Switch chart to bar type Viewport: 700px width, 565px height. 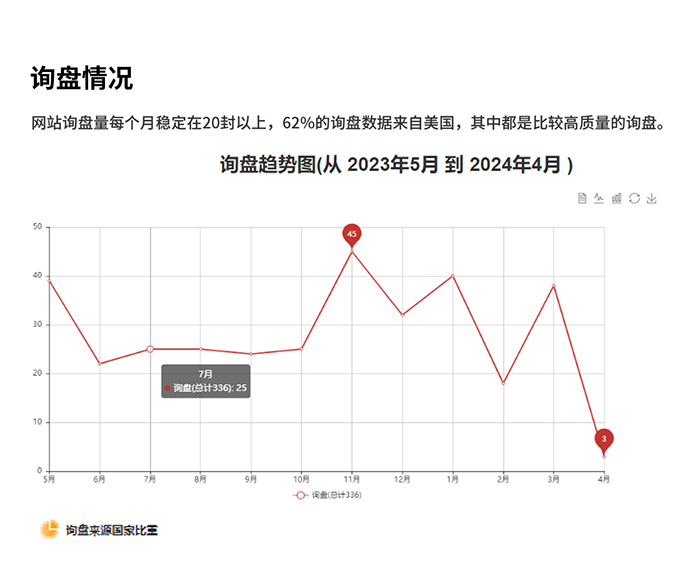[617, 199]
